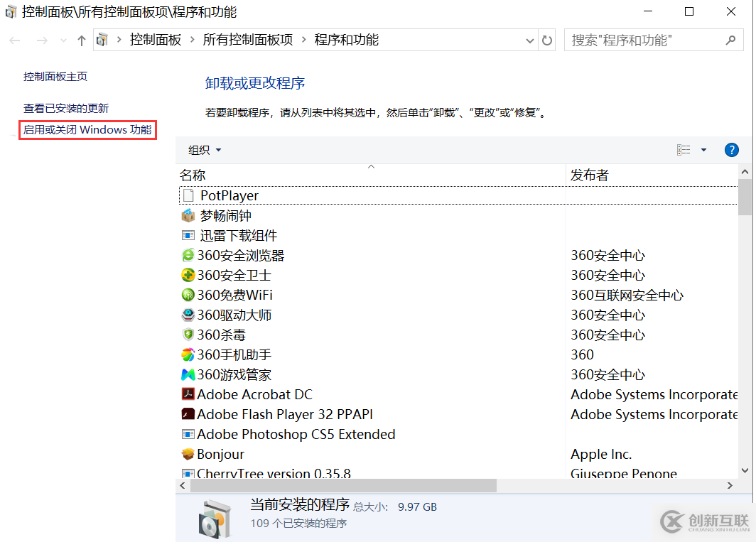Image resolution: width=756 pixels, height=542 pixels.
Task: Click Apple Inc. publisher cell
Action: point(601,454)
